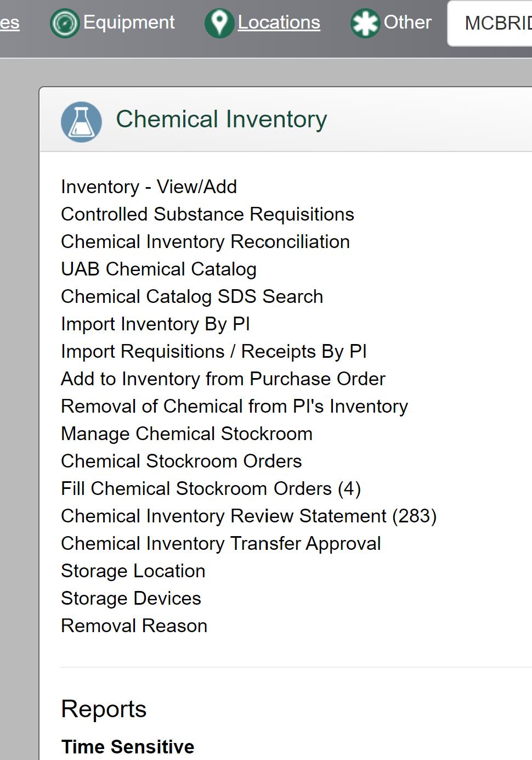Open Chemical Inventory Review Statement (283)
532x760 pixels.
pyautogui.click(x=248, y=516)
